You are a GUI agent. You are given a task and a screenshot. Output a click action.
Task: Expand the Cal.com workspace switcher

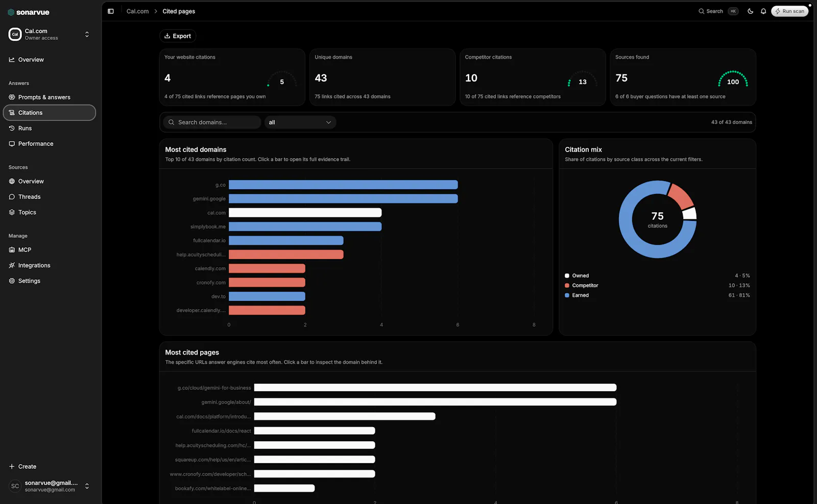(87, 34)
